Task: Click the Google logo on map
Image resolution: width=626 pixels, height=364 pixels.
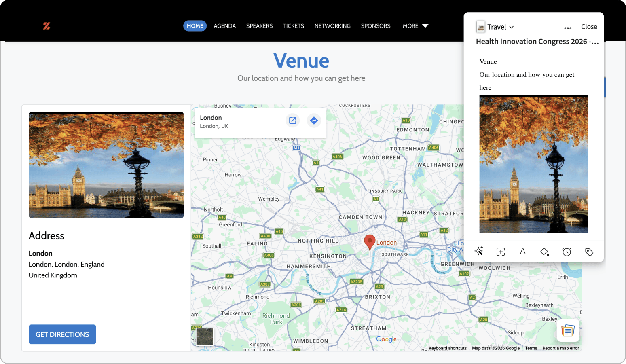Action: pos(387,339)
